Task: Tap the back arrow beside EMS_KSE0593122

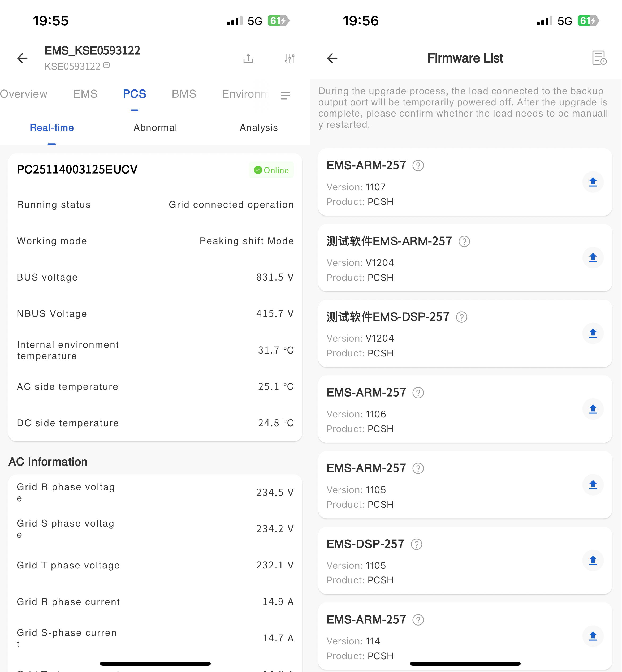Action: point(22,58)
